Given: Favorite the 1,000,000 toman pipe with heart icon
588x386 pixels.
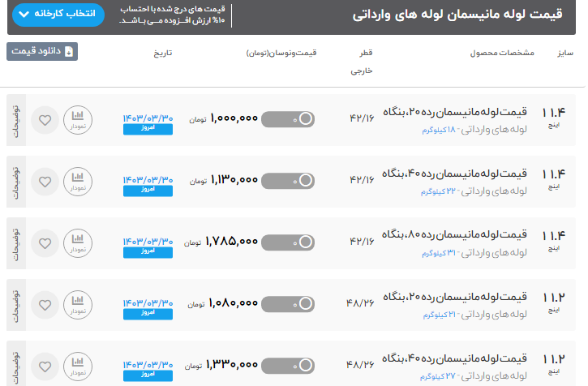Looking at the screenshot, I should pos(45,121).
